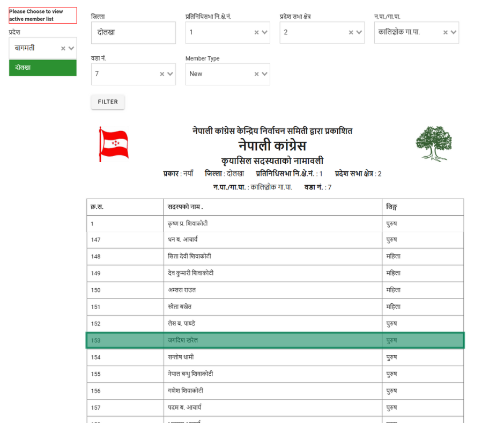Click into the जिल्ला text field
504x423 pixels.
pyautogui.click(x=133, y=33)
